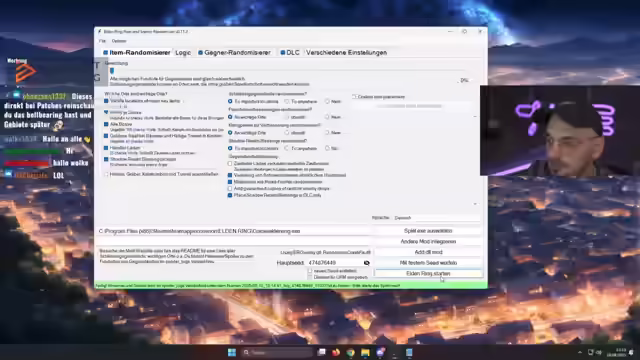Click the randomizer app icon in title bar
Screen dimensions: 640x360
[x=99, y=31]
